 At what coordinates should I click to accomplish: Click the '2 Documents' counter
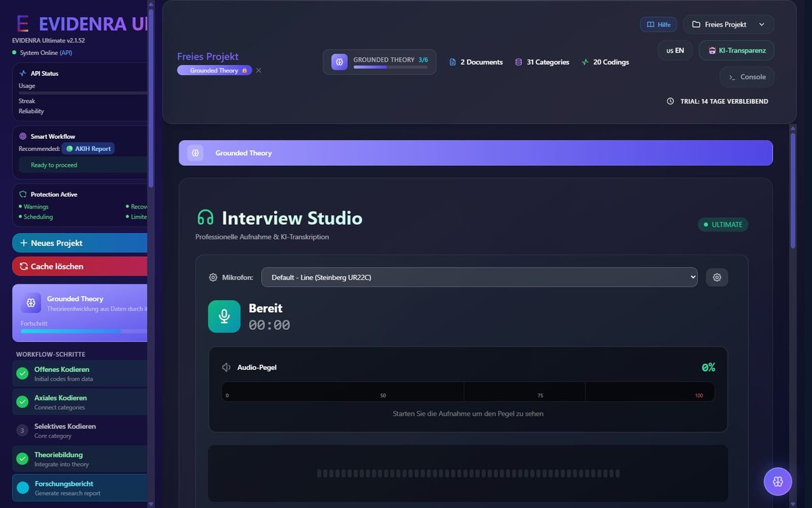tap(476, 62)
